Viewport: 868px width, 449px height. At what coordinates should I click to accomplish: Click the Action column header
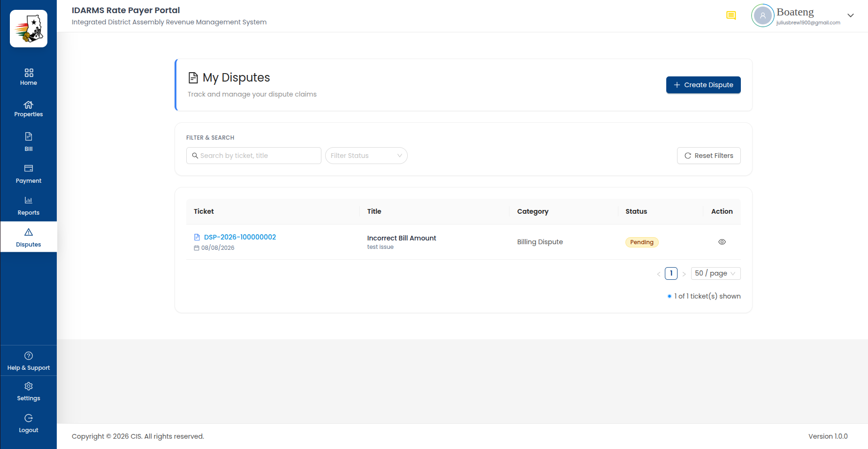point(722,211)
